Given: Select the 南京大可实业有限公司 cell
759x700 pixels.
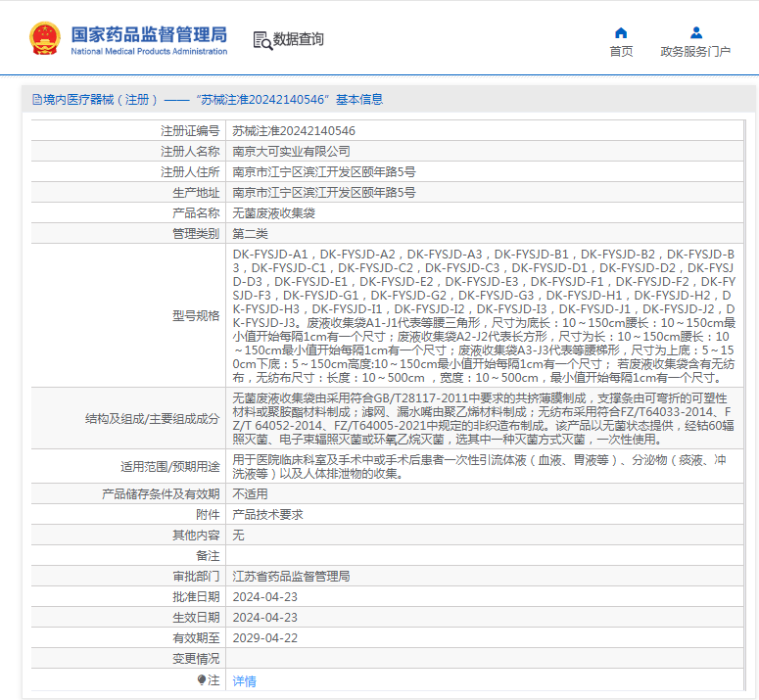Looking at the screenshot, I should [292, 152].
